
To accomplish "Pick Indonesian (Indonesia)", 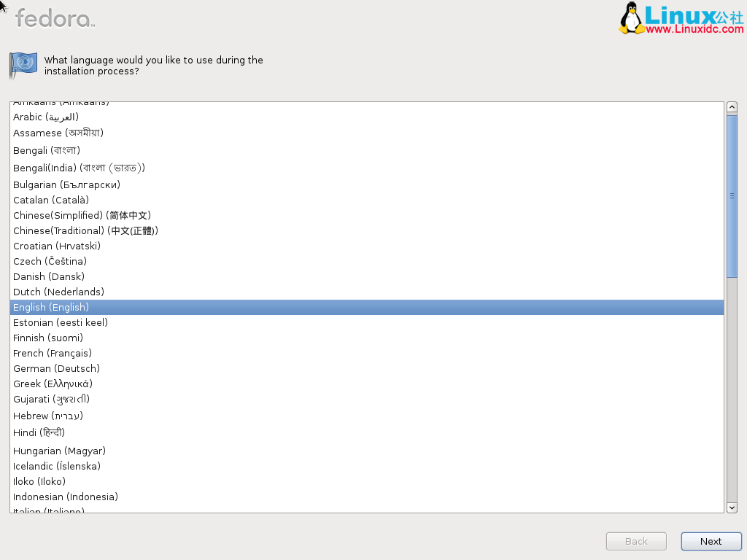I will pos(367,497).
